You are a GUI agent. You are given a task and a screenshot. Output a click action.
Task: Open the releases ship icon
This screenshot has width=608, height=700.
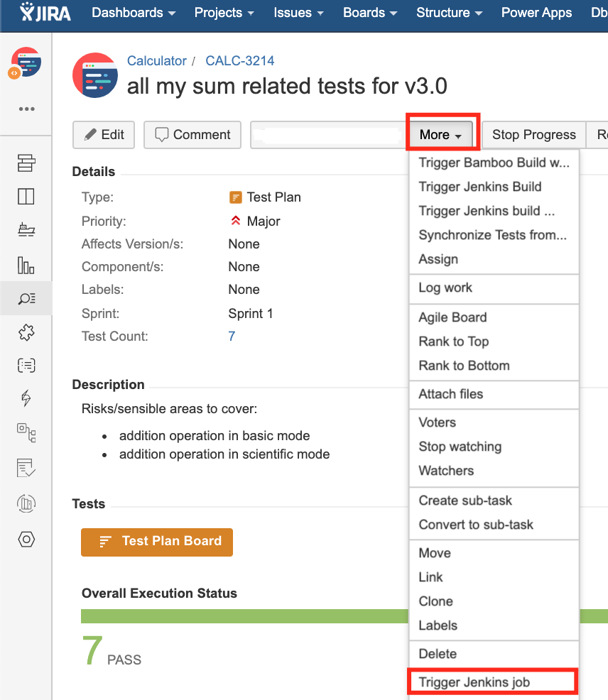[26, 230]
